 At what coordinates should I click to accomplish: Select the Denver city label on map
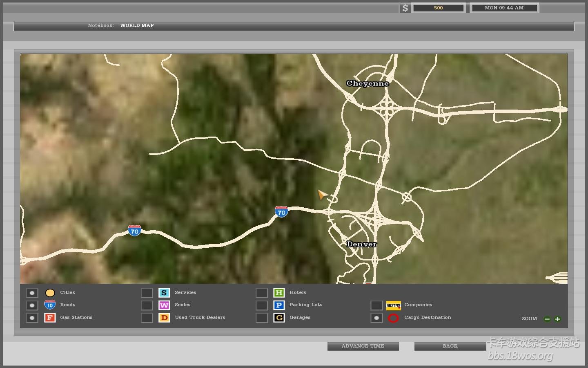(x=361, y=244)
